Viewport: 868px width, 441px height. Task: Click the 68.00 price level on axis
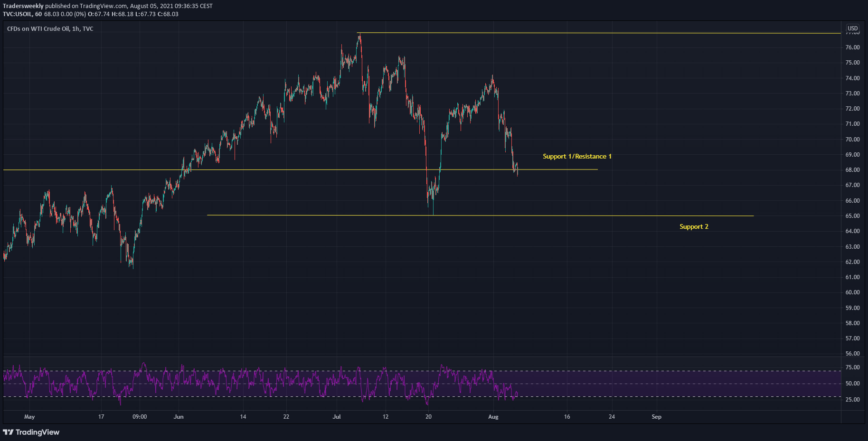coord(852,170)
